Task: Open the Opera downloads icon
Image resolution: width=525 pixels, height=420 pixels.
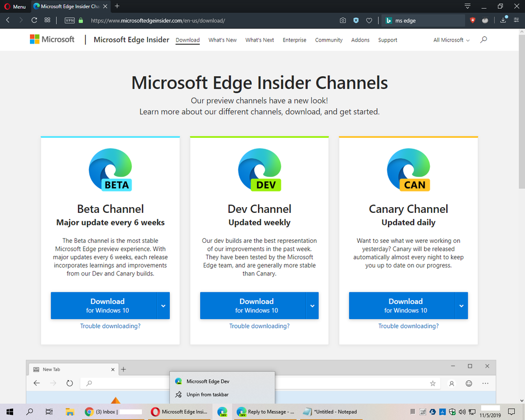Action: (503, 20)
